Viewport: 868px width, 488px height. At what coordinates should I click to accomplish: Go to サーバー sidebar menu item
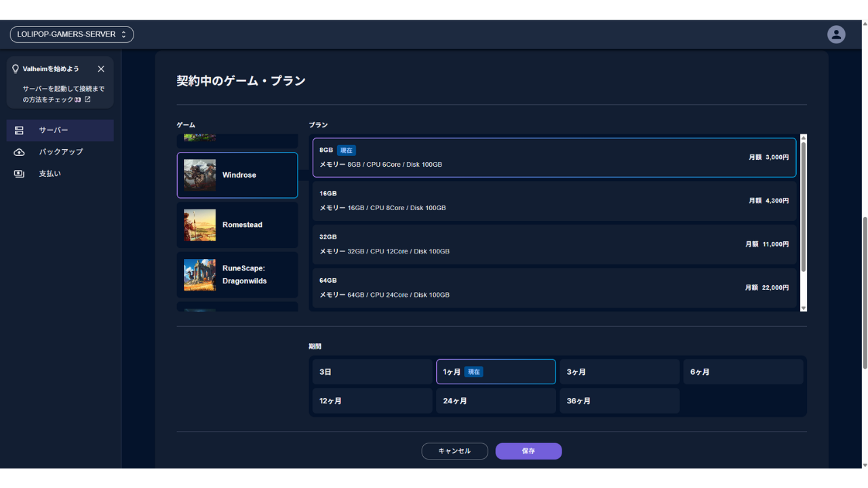click(x=60, y=130)
